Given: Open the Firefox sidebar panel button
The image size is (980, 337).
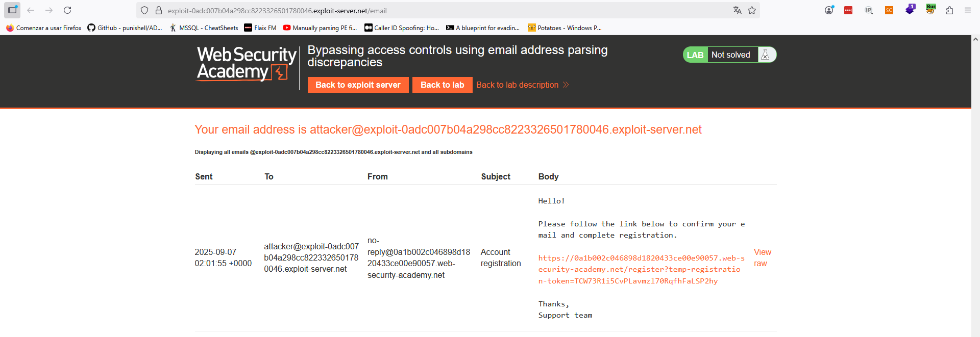Looking at the screenshot, I should click(x=12, y=10).
